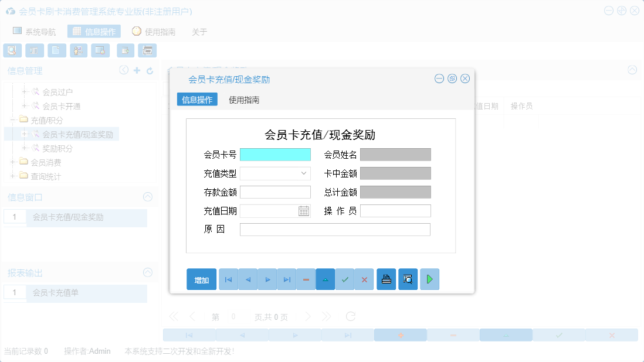Viewport: 644px width, 362px height.
Task: Click the plus icon in the 信息管理 panel header
Action: [x=136, y=70]
